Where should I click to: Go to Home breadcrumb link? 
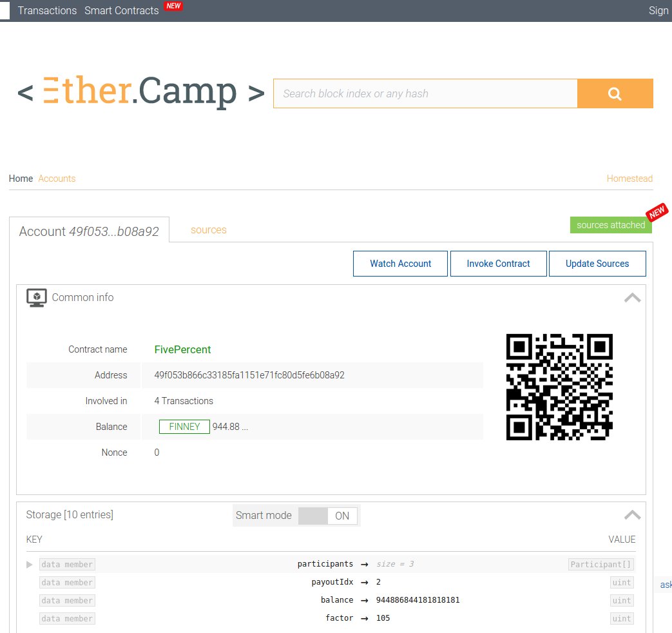click(x=21, y=179)
